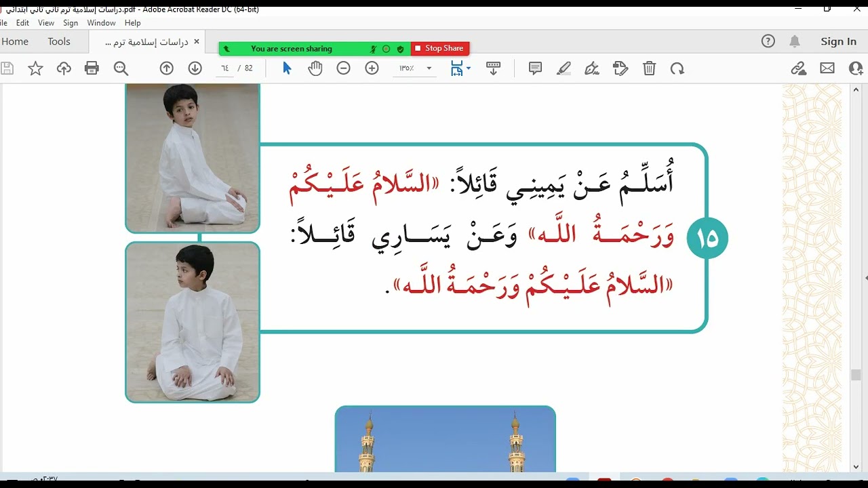Activate the Selection arrow tool
The image size is (868, 488).
pyautogui.click(x=287, y=68)
